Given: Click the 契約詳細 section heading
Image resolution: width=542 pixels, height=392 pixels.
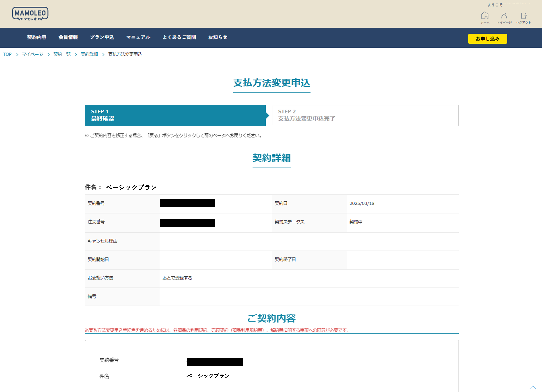Looking at the screenshot, I should (272, 158).
